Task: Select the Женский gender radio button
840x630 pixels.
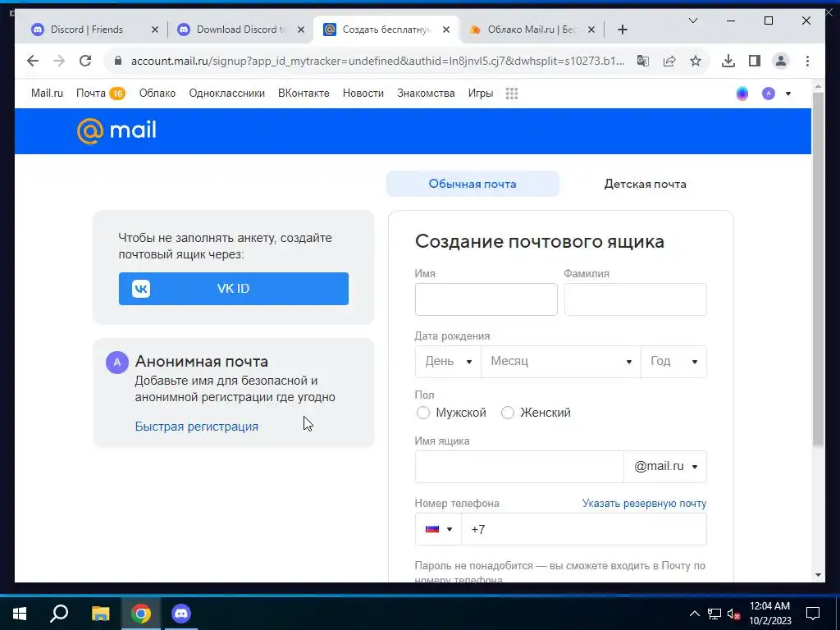Action: pos(507,413)
